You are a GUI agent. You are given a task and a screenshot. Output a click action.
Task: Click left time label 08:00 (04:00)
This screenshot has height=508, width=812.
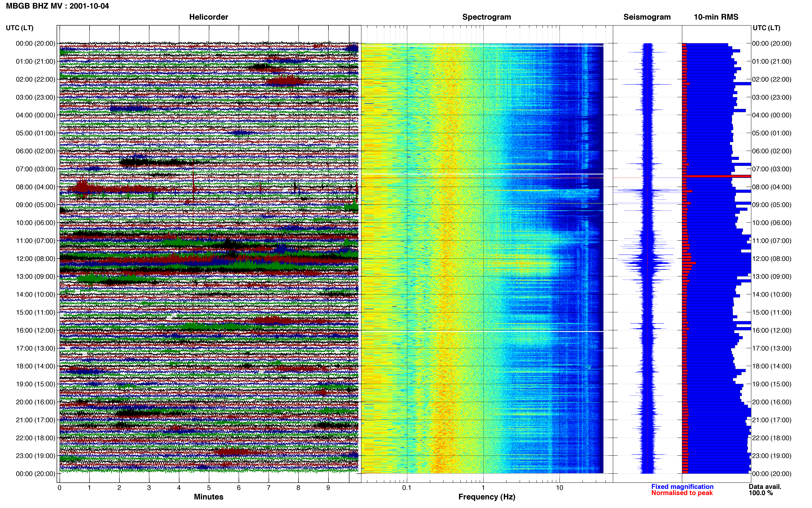pos(35,187)
